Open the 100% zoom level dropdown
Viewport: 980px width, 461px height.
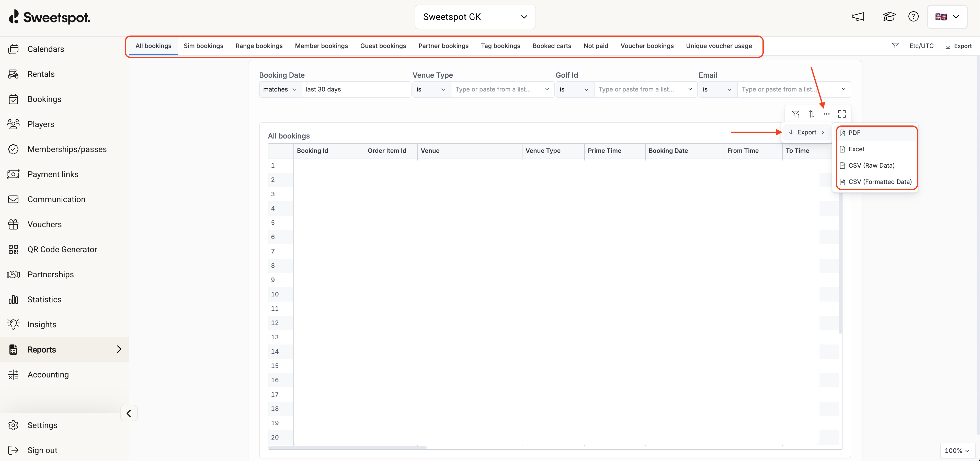(957, 450)
